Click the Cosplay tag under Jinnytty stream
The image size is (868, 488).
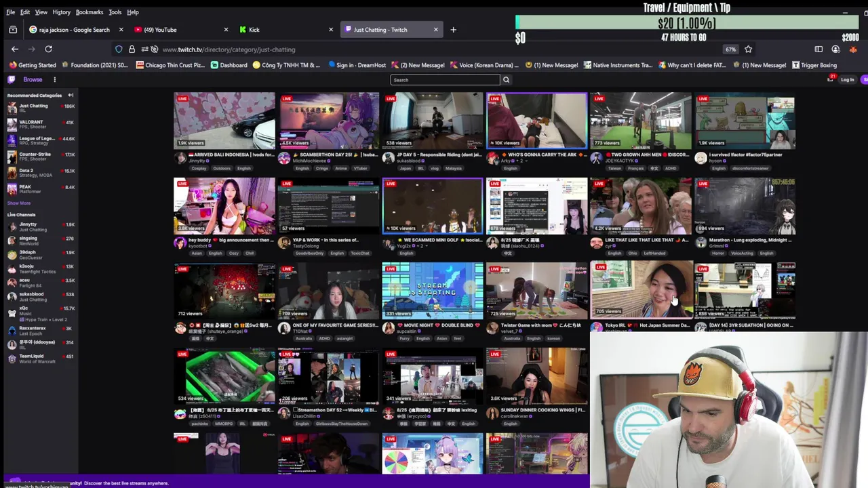tap(199, 168)
